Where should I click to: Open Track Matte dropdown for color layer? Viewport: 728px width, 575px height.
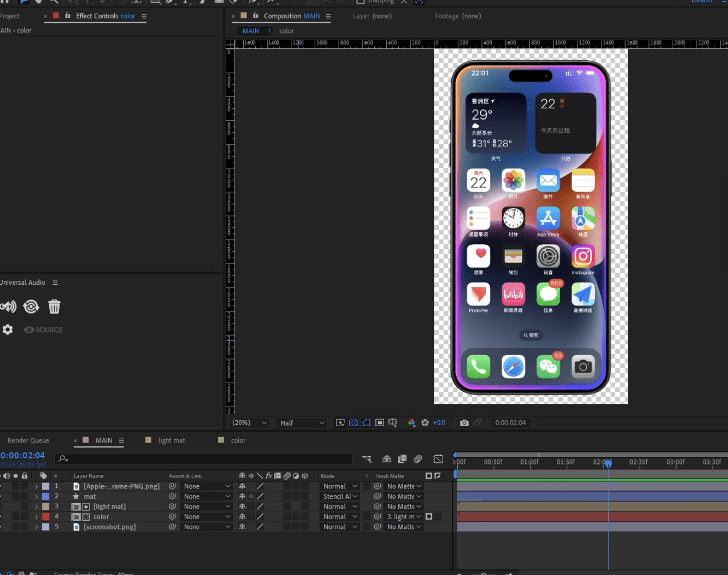(404, 517)
